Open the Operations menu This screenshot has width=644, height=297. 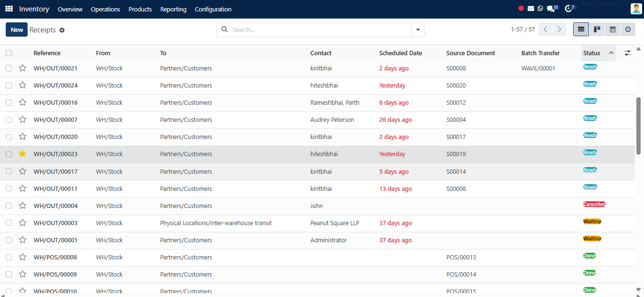[105, 9]
